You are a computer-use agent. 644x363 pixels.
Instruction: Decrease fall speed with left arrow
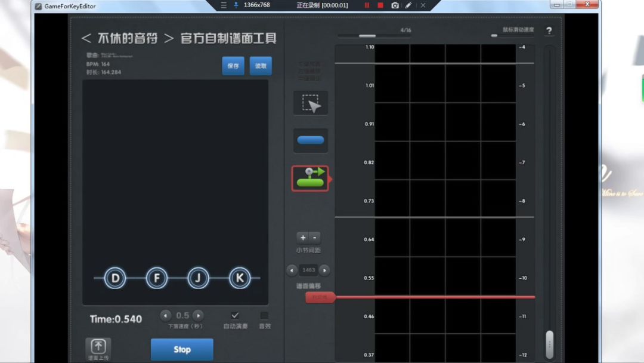pyautogui.click(x=166, y=315)
